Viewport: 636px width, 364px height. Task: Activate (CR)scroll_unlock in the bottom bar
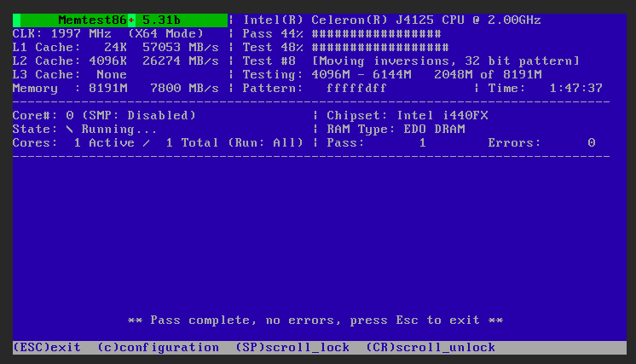(431, 348)
